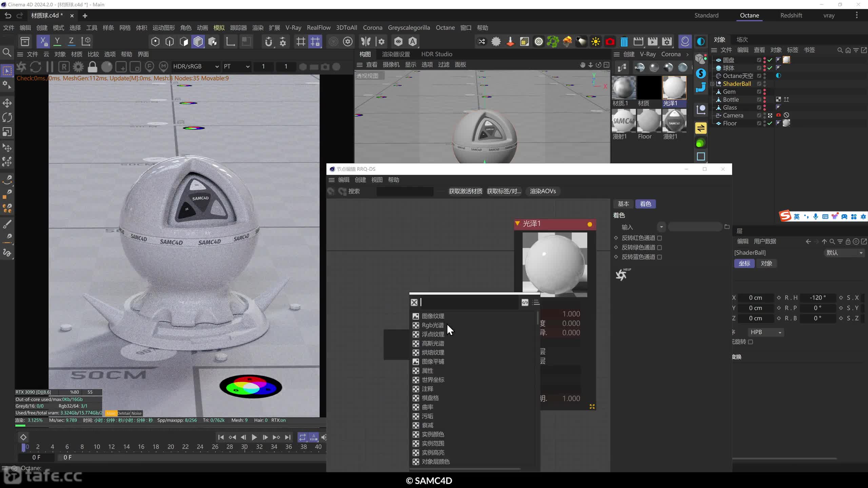The height and width of the screenshot is (488, 868).
Task: Switch to 渲染器设置 tab
Action: click(396, 54)
